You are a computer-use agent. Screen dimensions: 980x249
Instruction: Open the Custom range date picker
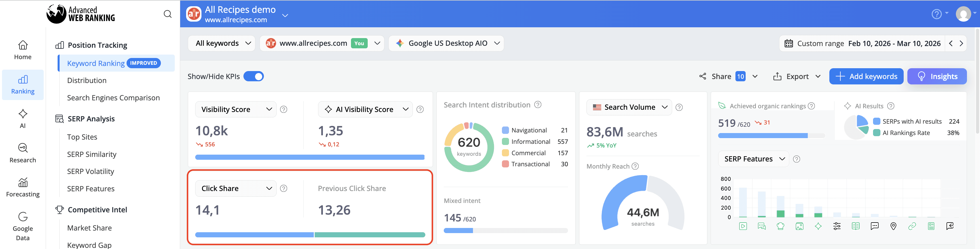click(863, 43)
